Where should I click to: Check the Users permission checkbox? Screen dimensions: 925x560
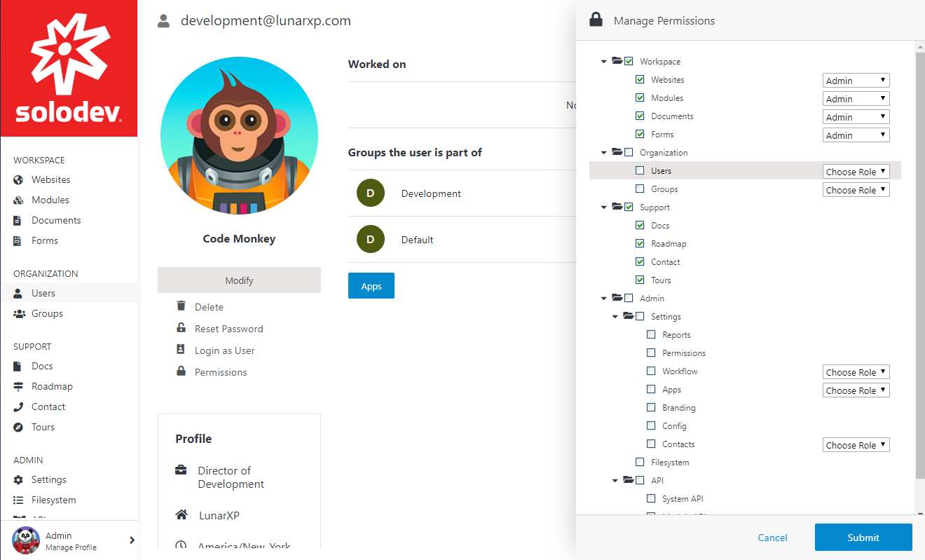click(x=640, y=171)
